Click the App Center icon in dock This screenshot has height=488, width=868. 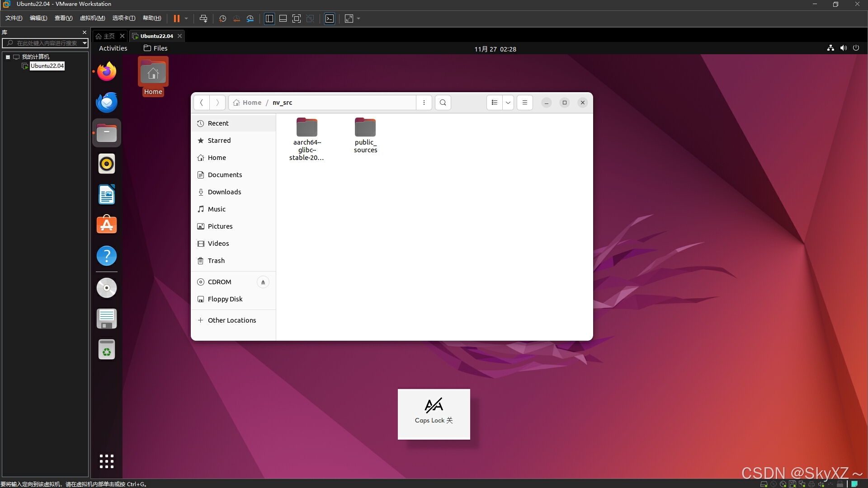click(x=106, y=225)
